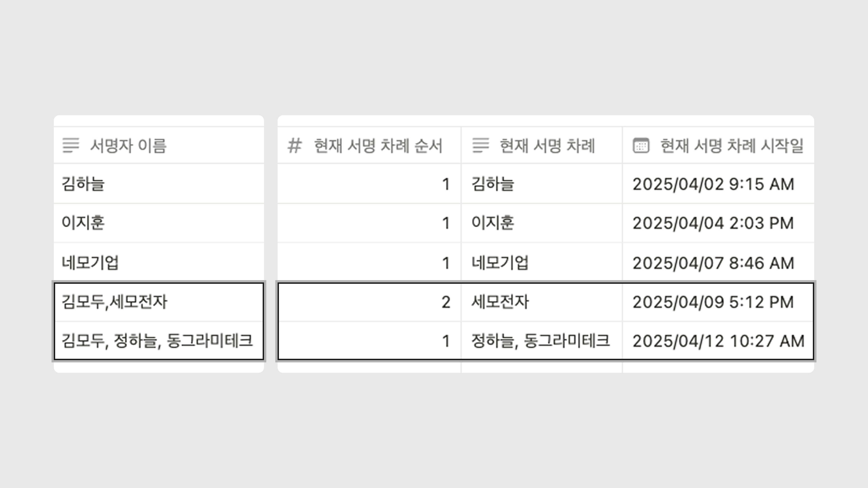Viewport: 868px width, 488px height.
Task: Select the 김모두,세모전자 signer name cell
Action: (x=115, y=302)
